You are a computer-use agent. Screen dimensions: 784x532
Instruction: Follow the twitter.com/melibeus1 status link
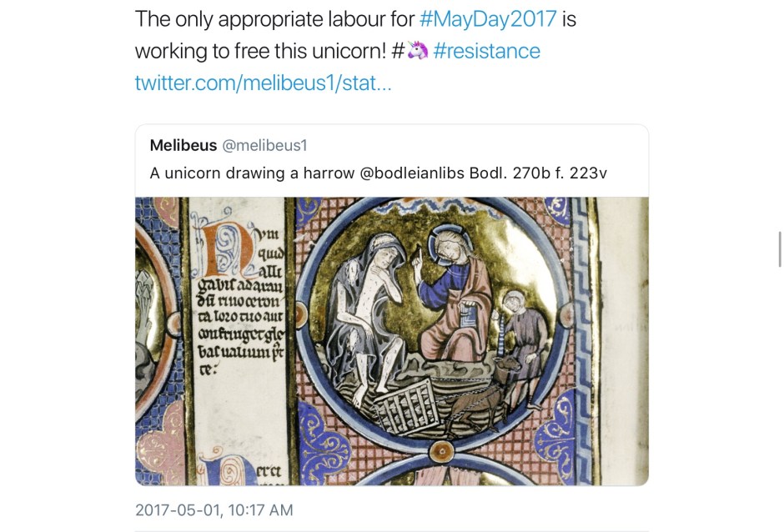(x=263, y=83)
